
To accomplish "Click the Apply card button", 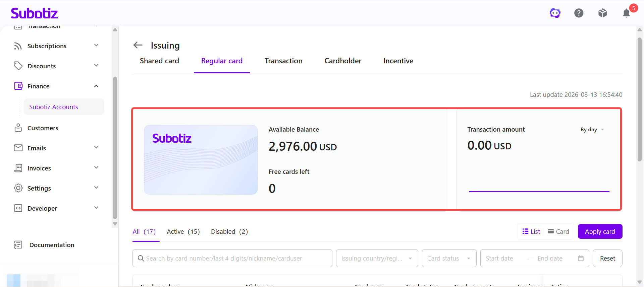I will coord(600,231).
